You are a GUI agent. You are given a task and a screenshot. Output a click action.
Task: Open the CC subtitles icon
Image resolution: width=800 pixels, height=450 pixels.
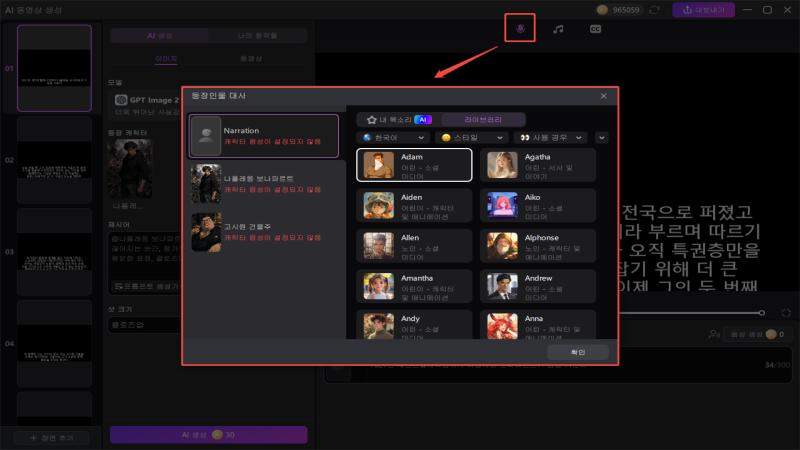(595, 29)
